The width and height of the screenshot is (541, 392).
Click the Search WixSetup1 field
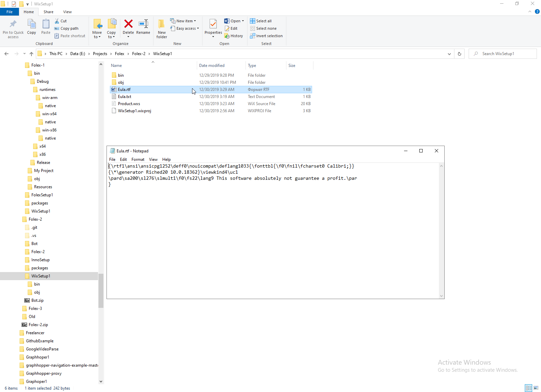503,54
